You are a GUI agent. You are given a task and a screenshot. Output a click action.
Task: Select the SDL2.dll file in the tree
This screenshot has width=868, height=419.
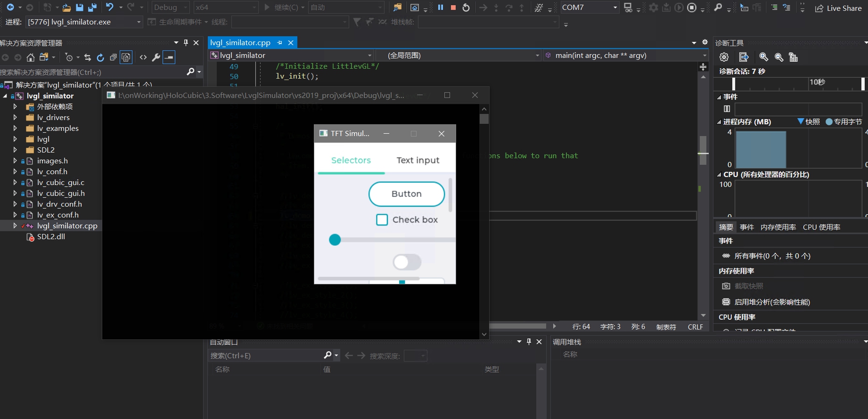[x=51, y=236]
